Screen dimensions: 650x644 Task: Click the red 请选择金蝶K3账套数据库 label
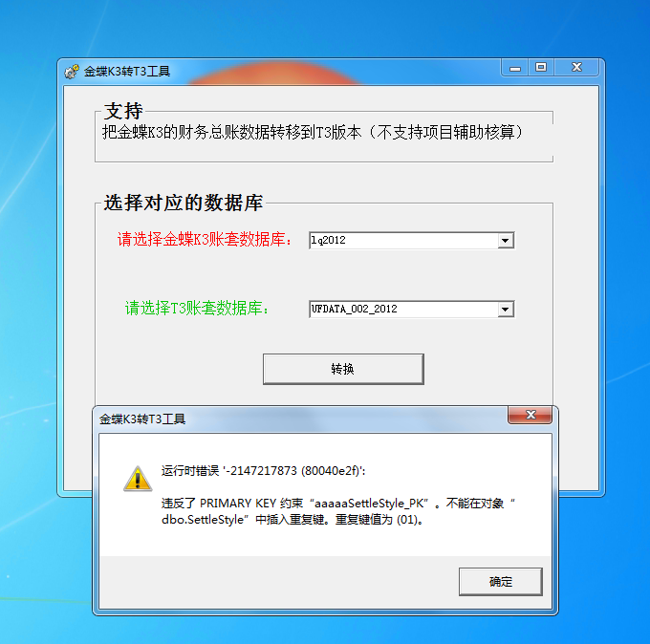(206, 240)
